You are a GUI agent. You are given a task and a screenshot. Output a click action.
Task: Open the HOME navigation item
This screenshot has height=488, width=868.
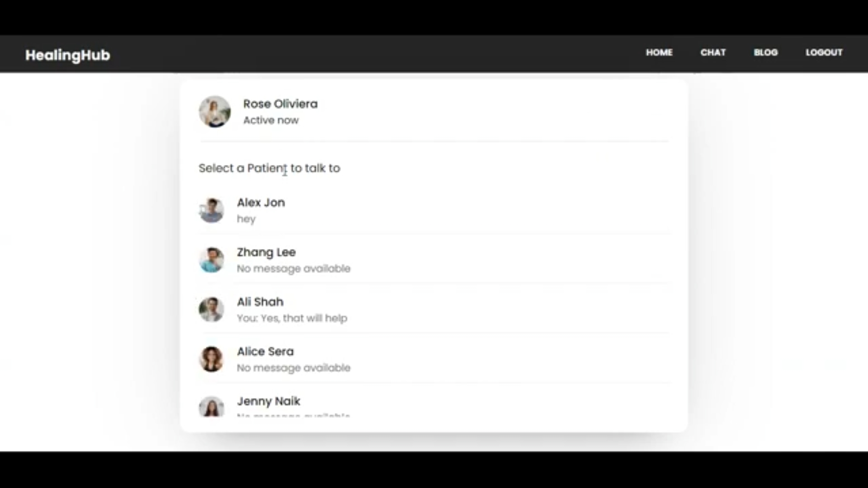tap(659, 52)
